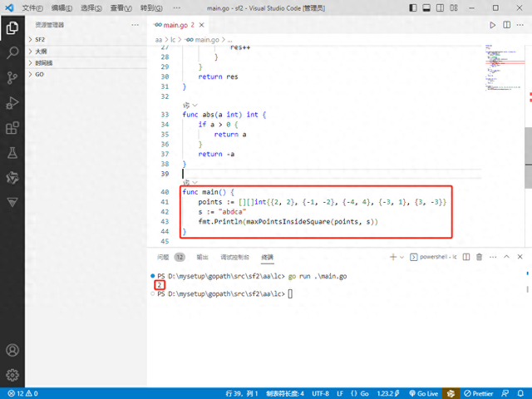Switch to the 问题 problems tab

(163, 257)
